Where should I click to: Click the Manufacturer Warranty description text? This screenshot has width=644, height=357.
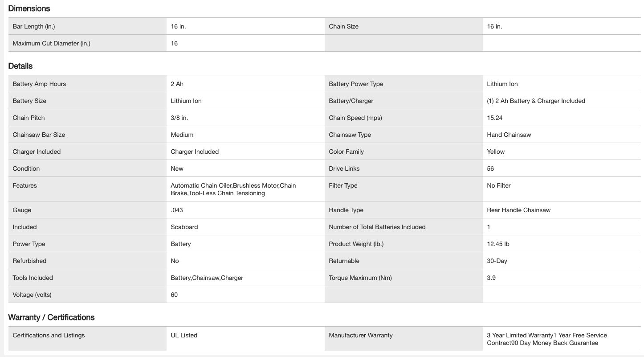point(546,339)
